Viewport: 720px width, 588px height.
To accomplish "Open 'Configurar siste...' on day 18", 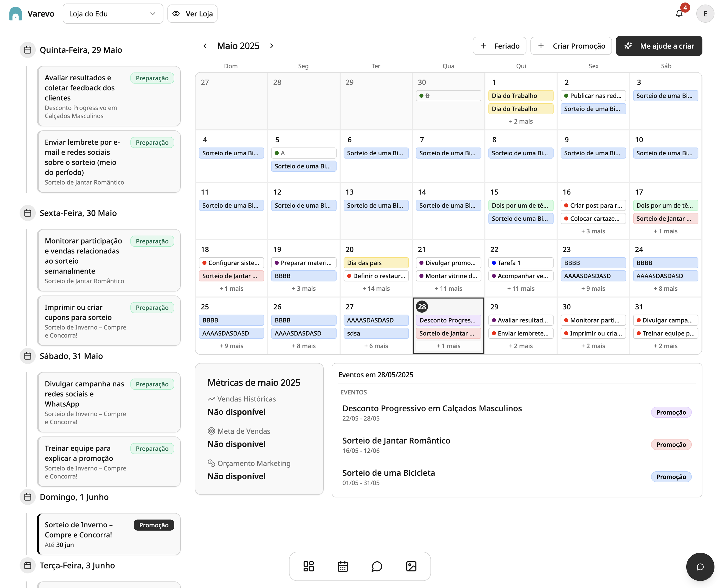I will (231, 263).
